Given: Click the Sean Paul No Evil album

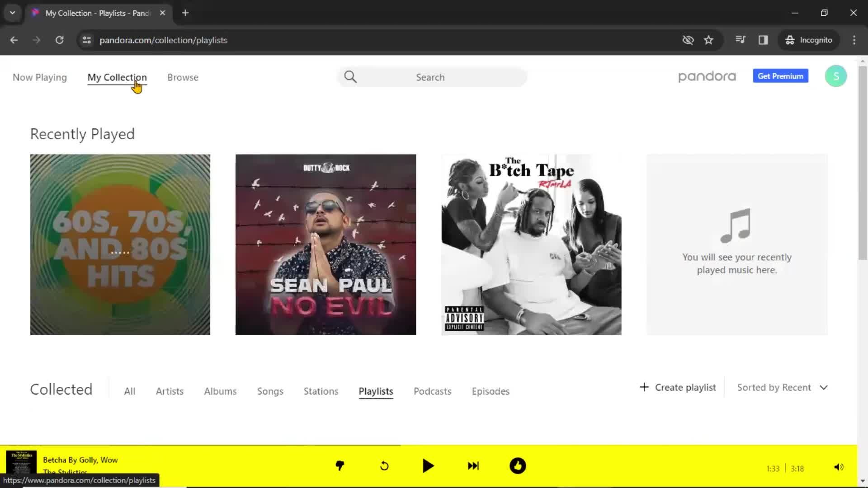Looking at the screenshot, I should pyautogui.click(x=325, y=244).
